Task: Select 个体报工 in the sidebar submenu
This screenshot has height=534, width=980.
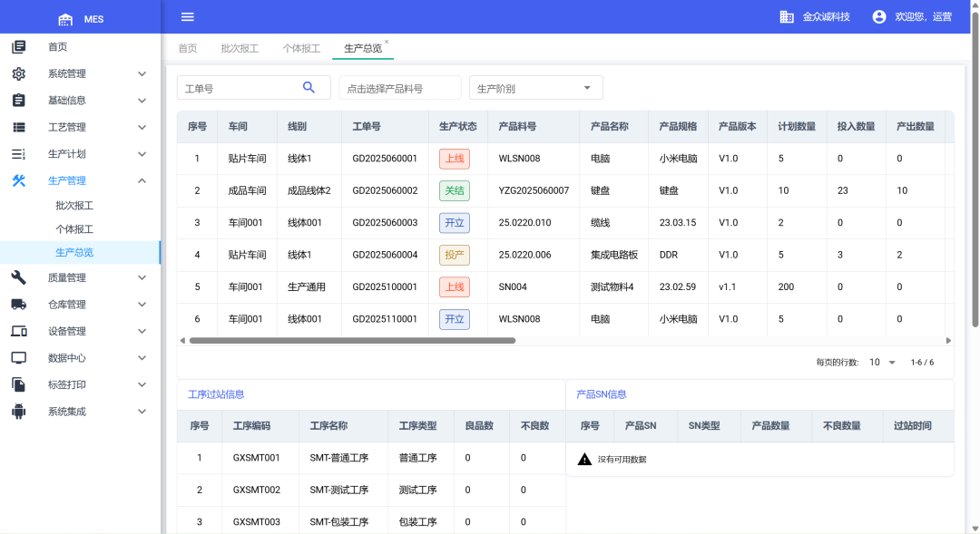Action: coord(74,229)
